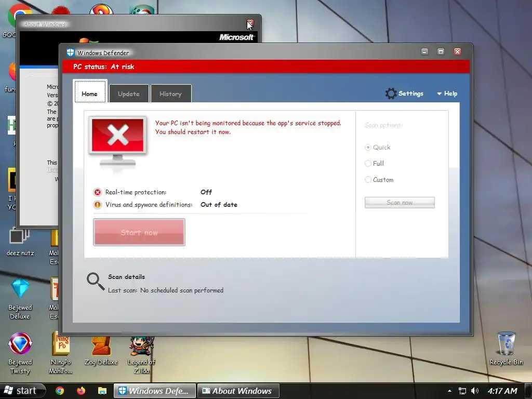Select the NingPo MahJo desktop icon
This screenshot has width=532, height=399.
[x=61, y=353]
